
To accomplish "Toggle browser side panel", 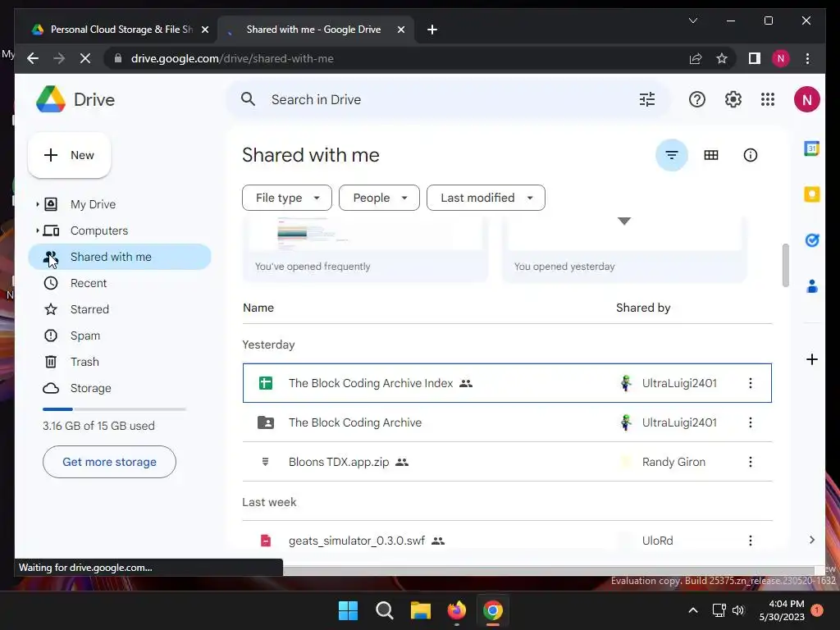I will 755,58.
